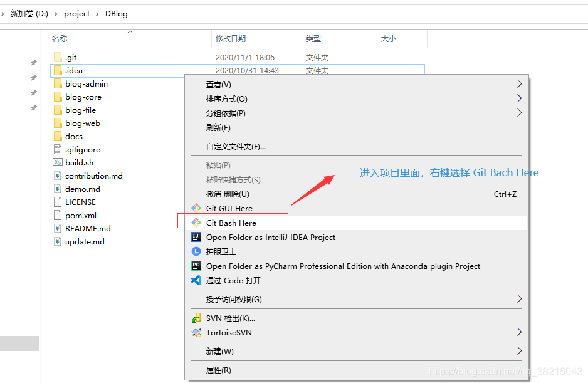Click the Git GUI Here icon

pos(196,208)
